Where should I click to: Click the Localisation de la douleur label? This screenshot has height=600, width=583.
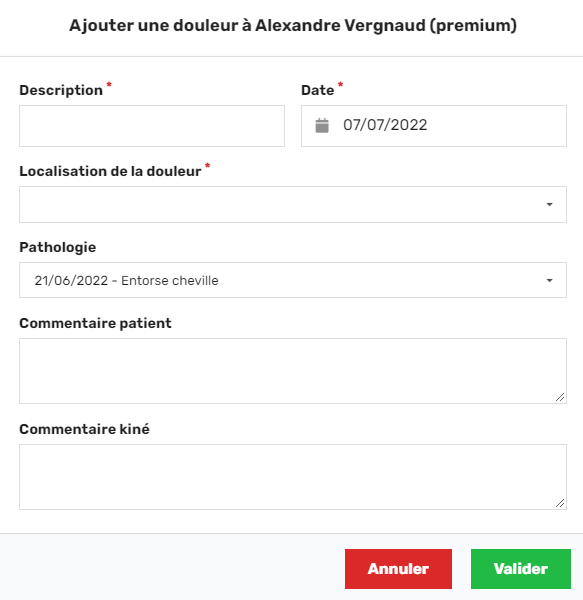tap(110, 171)
